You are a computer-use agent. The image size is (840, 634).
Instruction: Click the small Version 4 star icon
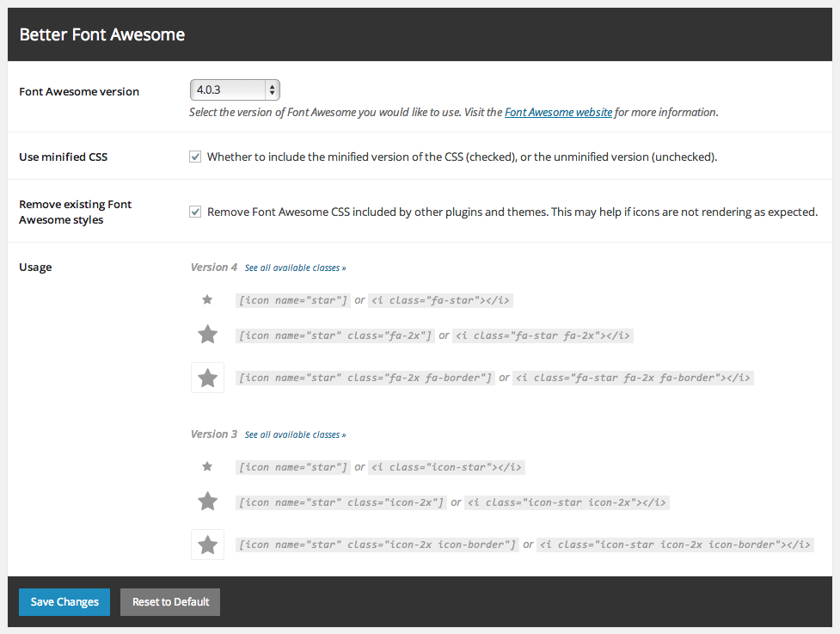pyautogui.click(x=207, y=300)
